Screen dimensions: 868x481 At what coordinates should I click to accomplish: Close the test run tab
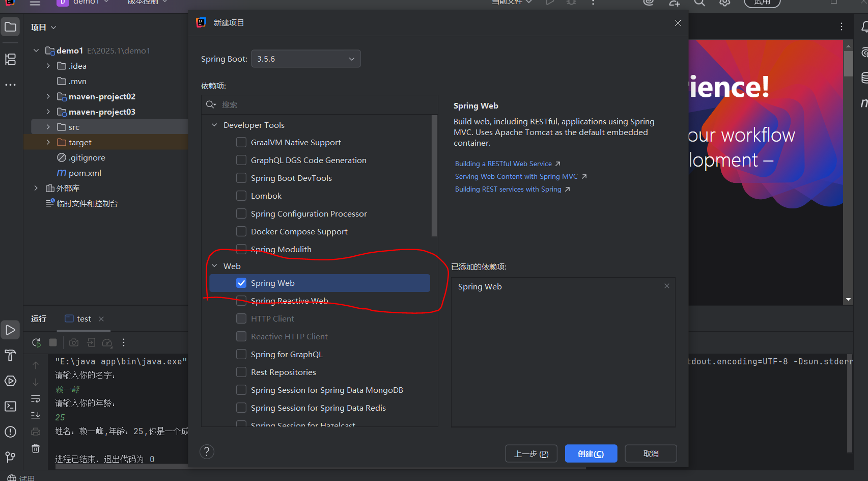[x=101, y=319]
